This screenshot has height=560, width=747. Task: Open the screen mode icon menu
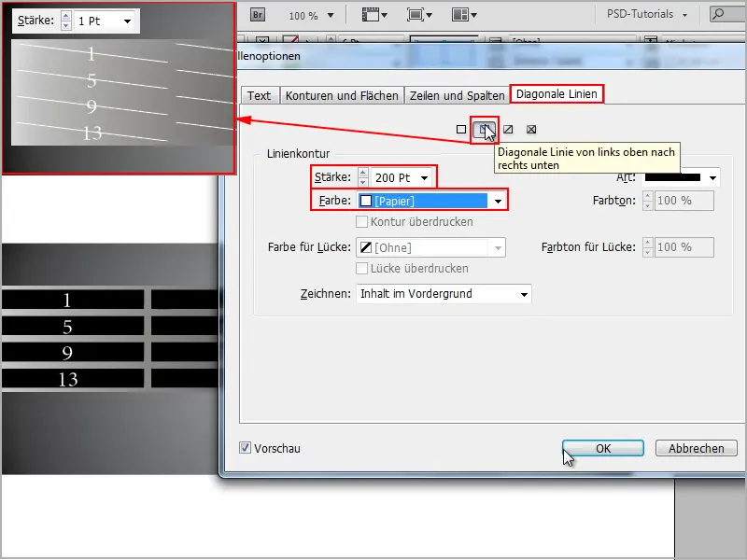419,15
